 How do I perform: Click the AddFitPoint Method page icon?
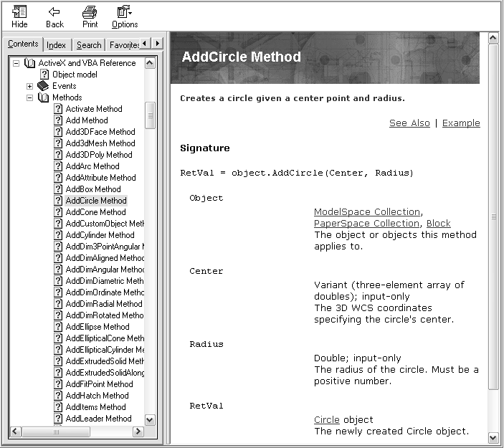coord(58,384)
